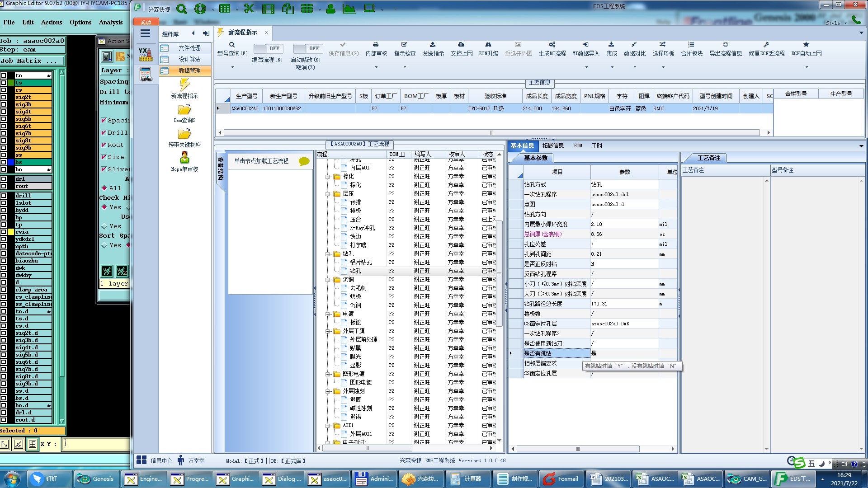
Task: Select 数据管理 in the component library
Action: (x=189, y=70)
